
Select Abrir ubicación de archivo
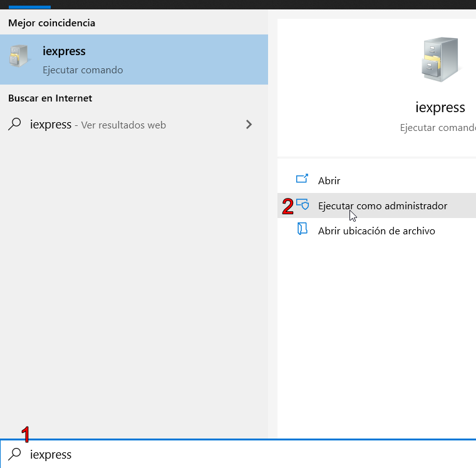click(376, 231)
